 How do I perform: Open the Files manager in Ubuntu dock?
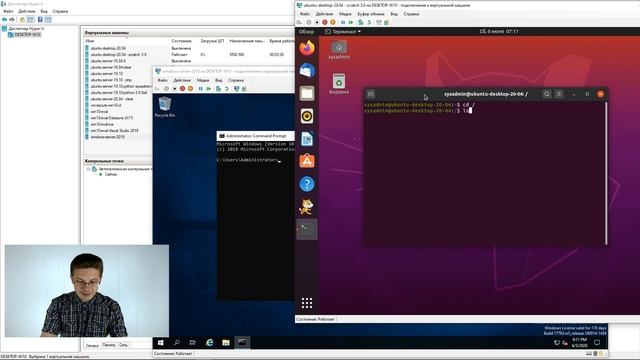307,93
